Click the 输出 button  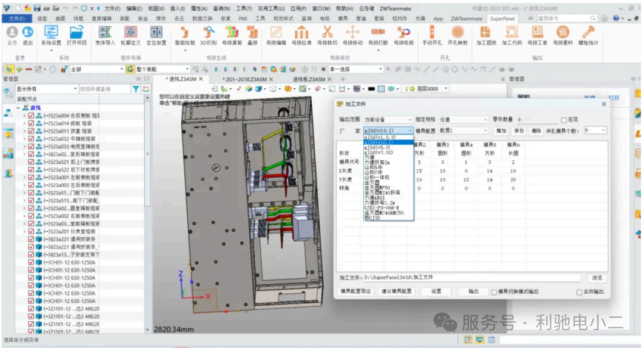click(473, 291)
